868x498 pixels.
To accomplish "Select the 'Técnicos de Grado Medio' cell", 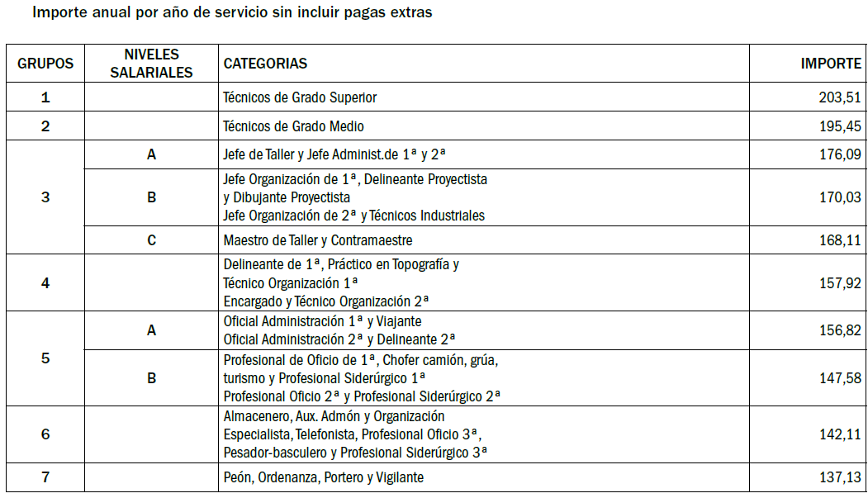I will coord(293,126).
